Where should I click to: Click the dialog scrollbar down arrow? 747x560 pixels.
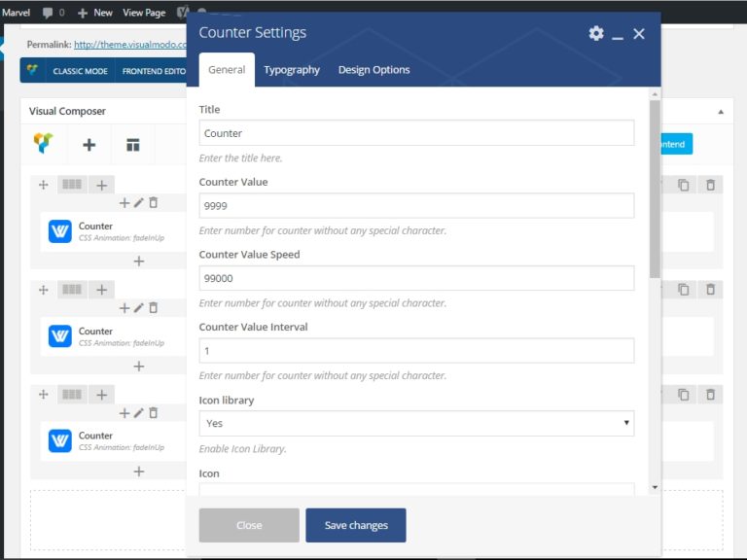pos(655,487)
